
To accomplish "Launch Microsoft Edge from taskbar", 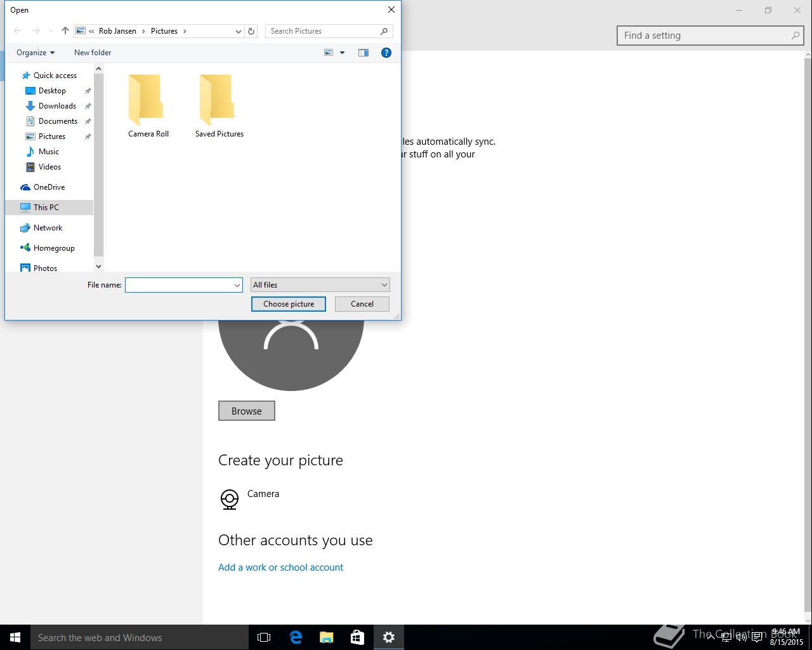I will pos(296,637).
